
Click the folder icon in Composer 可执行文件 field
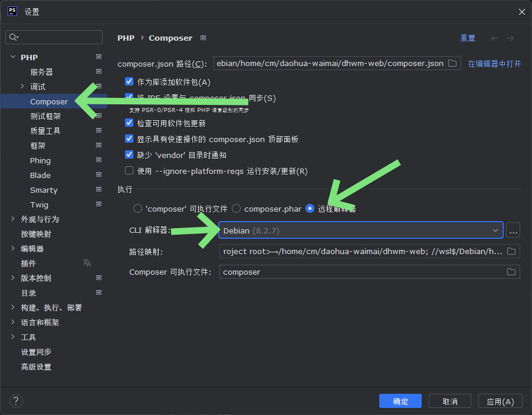pos(511,272)
